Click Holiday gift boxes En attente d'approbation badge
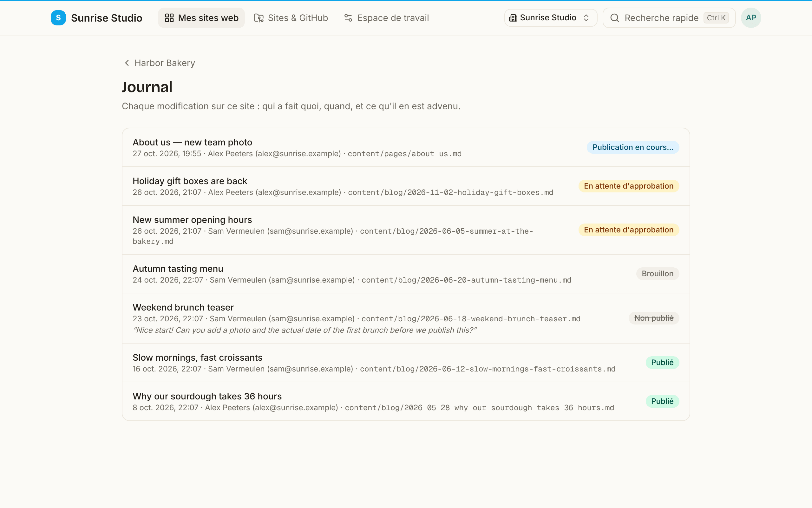The width and height of the screenshot is (812, 508). pos(628,186)
